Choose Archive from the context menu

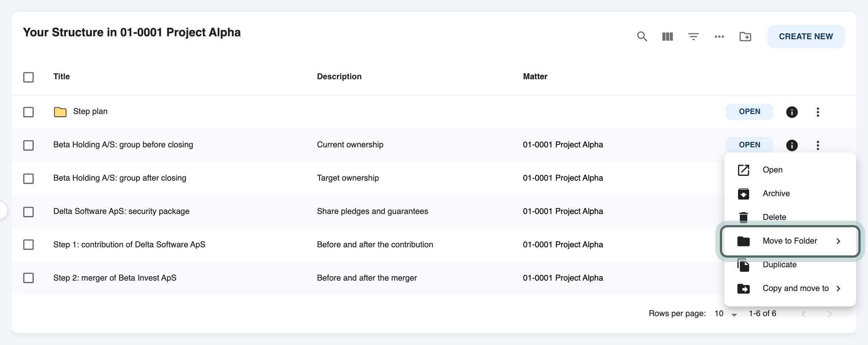coord(790,194)
